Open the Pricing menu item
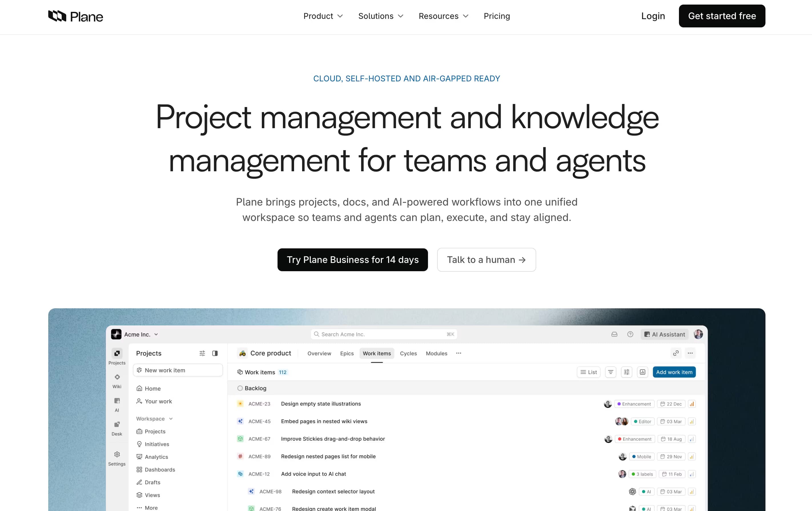The width and height of the screenshot is (812, 511). [x=497, y=16]
